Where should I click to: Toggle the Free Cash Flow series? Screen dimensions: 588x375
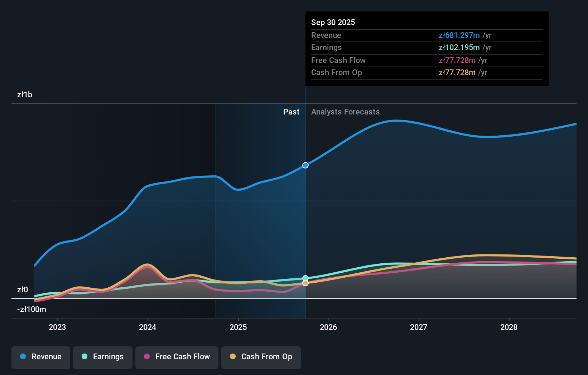tap(177, 357)
